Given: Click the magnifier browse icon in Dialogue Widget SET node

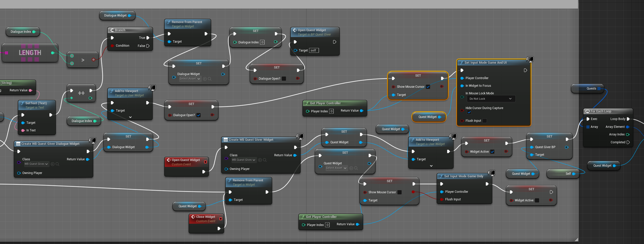Looking at the screenshot, I should tap(210, 79).
